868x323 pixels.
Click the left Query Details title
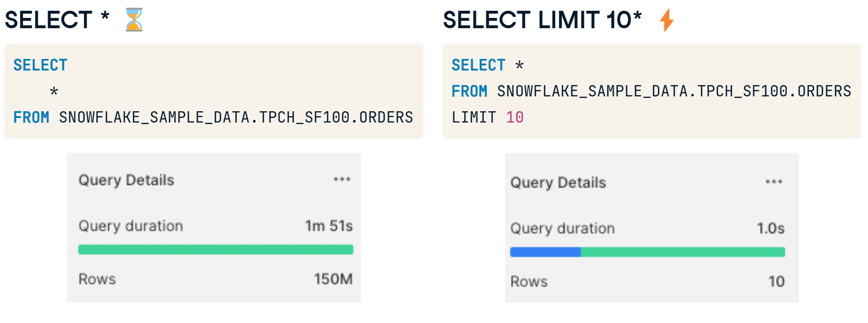126,180
